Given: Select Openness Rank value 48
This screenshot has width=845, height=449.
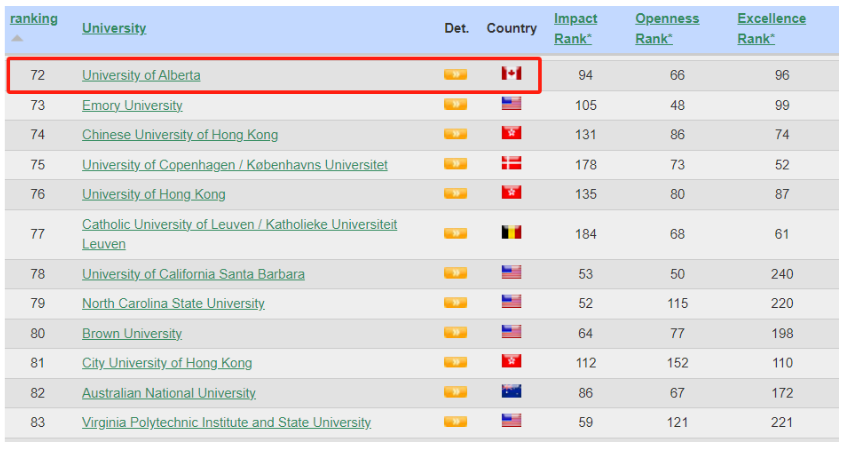Looking at the screenshot, I should (x=677, y=105).
